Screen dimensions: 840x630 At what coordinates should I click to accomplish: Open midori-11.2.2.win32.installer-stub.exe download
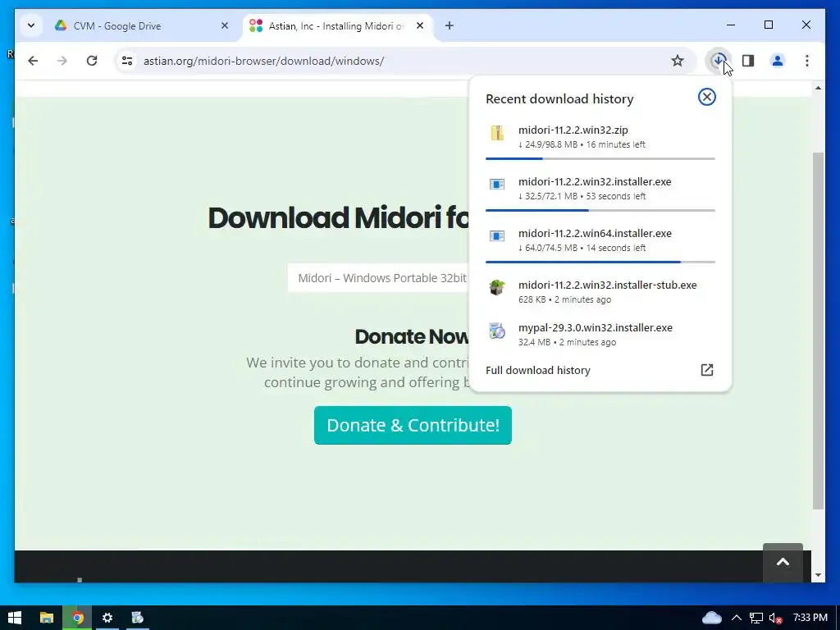tap(600, 291)
